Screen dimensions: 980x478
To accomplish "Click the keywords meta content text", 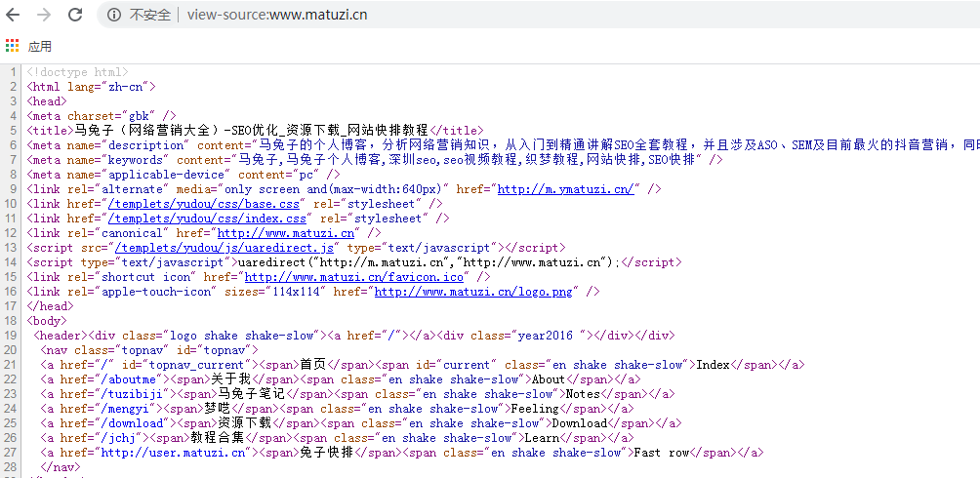I will [467, 159].
